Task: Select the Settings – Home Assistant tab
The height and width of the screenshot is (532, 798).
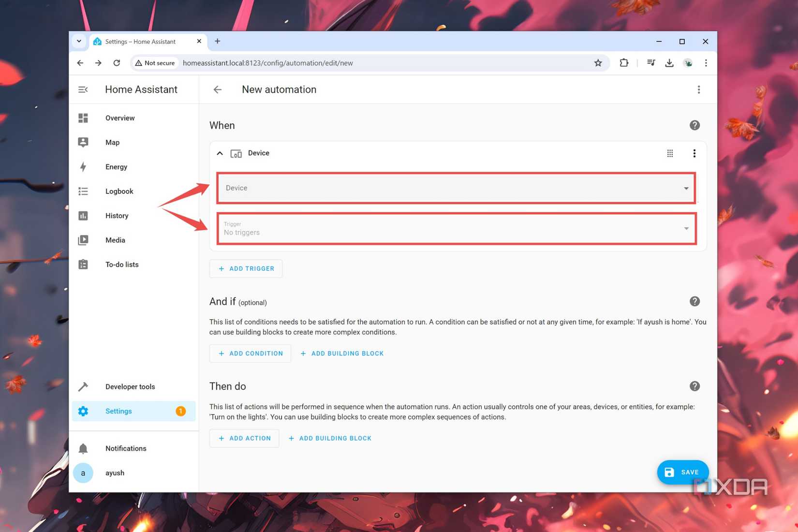Action: [148, 42]
